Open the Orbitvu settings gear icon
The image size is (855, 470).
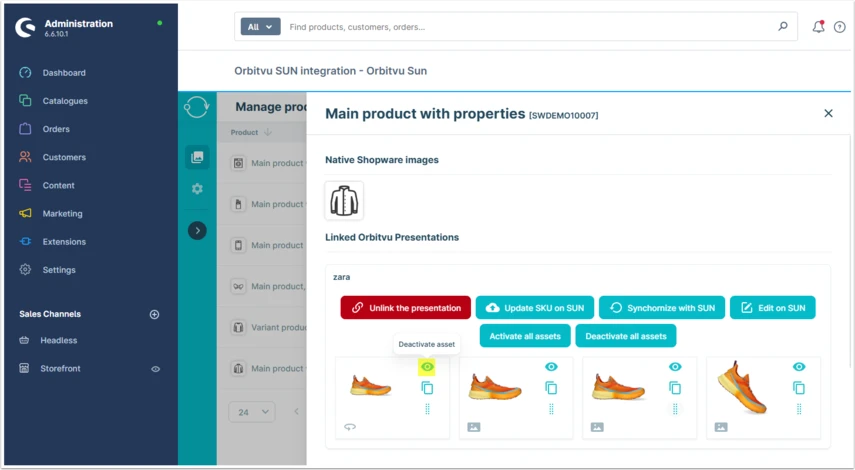197,189
